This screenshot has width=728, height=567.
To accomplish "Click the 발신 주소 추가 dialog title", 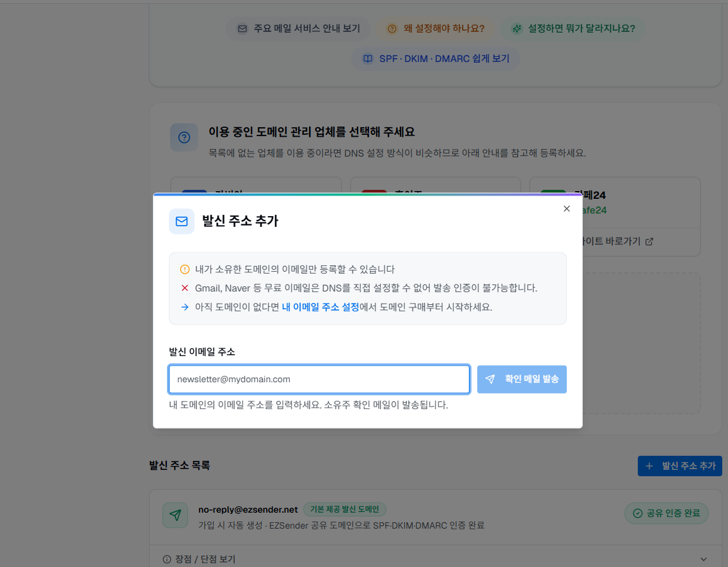I will click(240, 221).
